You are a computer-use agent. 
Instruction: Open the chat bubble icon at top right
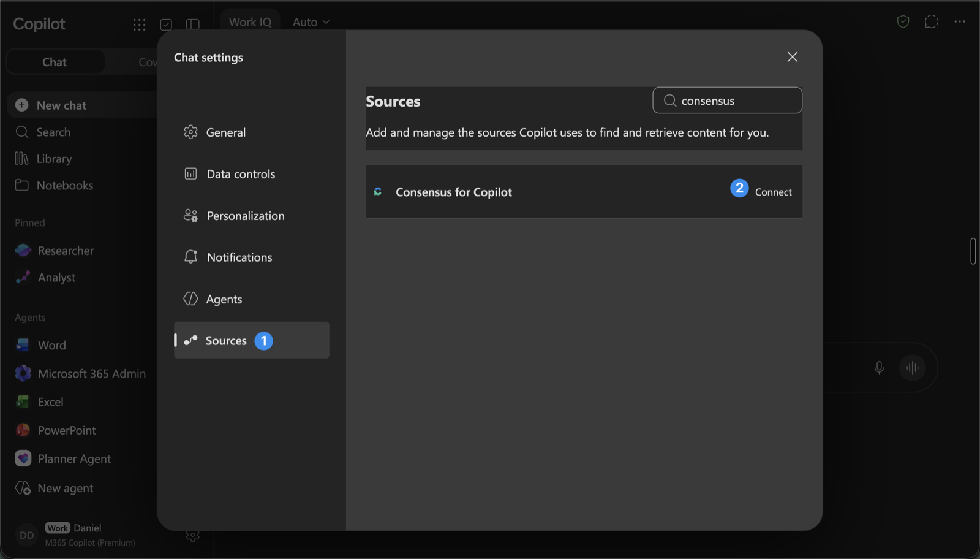click(x=931, y=21)
